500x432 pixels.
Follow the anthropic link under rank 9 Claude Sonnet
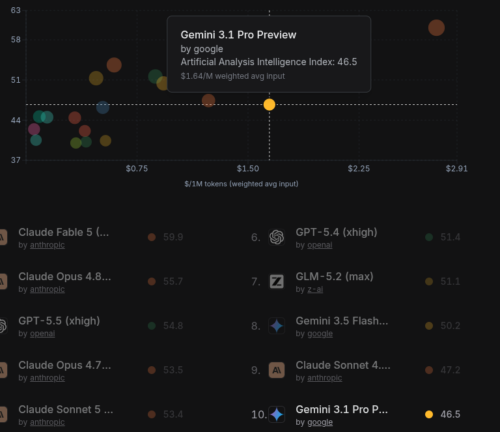325,378
